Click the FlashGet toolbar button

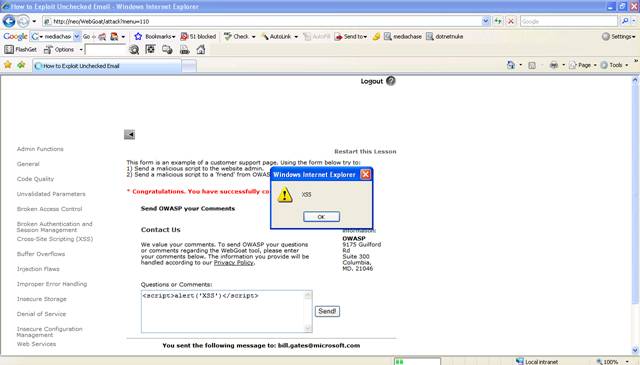pyautogui.click(x=20, y=49)
